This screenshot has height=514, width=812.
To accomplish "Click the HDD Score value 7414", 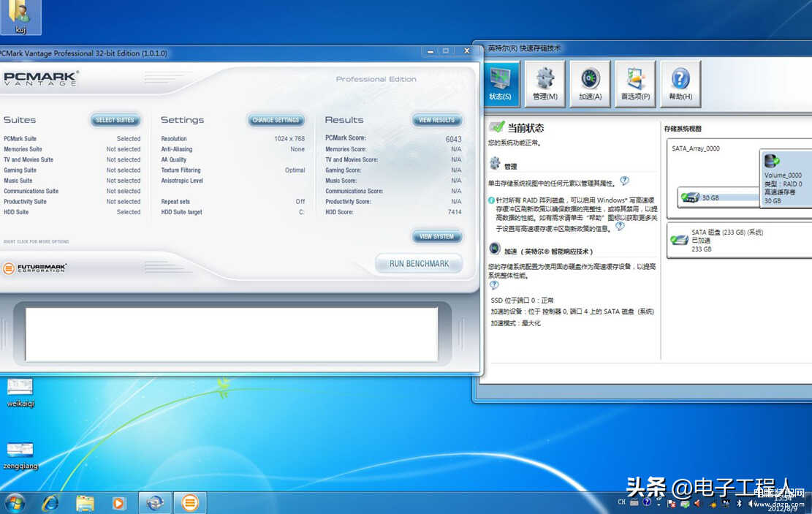I will [x=455, y=212].
